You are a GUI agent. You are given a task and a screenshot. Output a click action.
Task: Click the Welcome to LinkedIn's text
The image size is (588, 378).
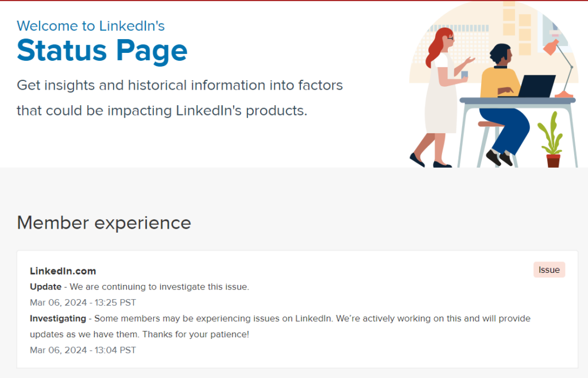(x=90, y=25)
